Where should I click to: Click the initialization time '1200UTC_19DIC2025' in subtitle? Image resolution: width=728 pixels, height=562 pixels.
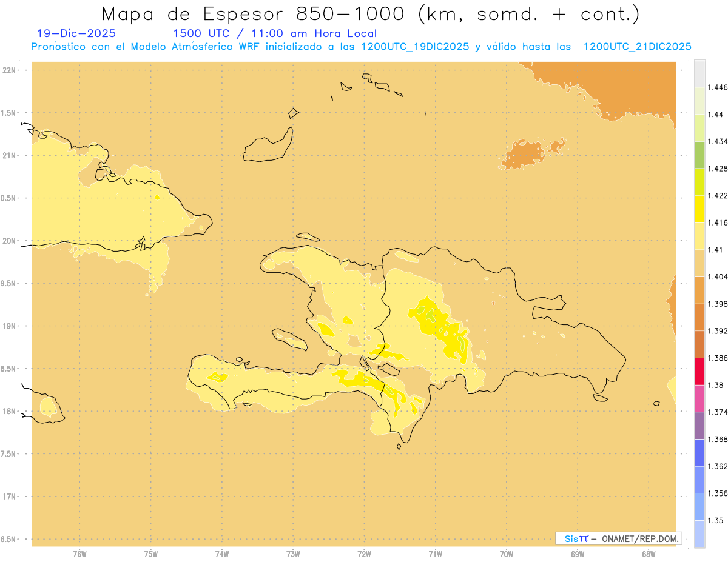point(415,47)
